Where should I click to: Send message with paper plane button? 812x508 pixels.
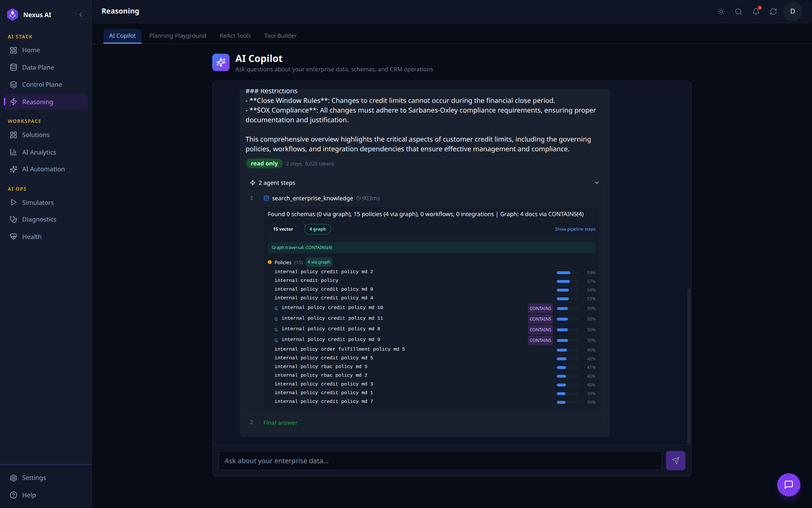tap(675, 460)
